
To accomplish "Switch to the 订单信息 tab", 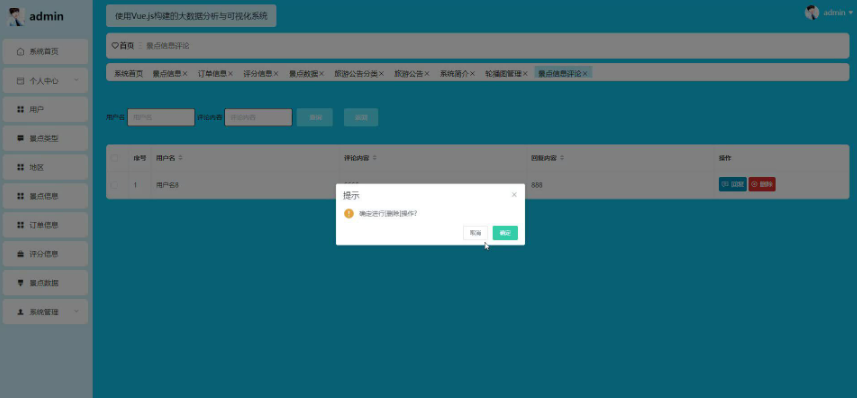I will tap(212, 73).
